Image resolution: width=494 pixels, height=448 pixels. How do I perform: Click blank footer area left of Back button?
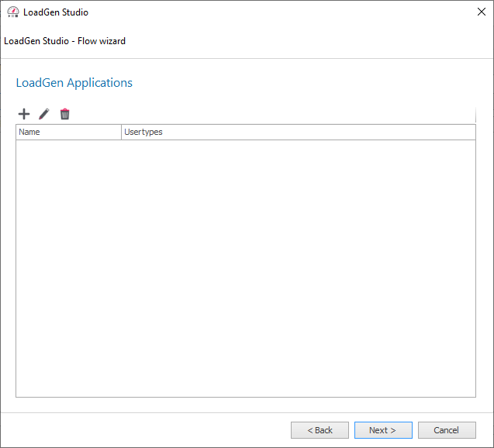[x=145, y=430]
